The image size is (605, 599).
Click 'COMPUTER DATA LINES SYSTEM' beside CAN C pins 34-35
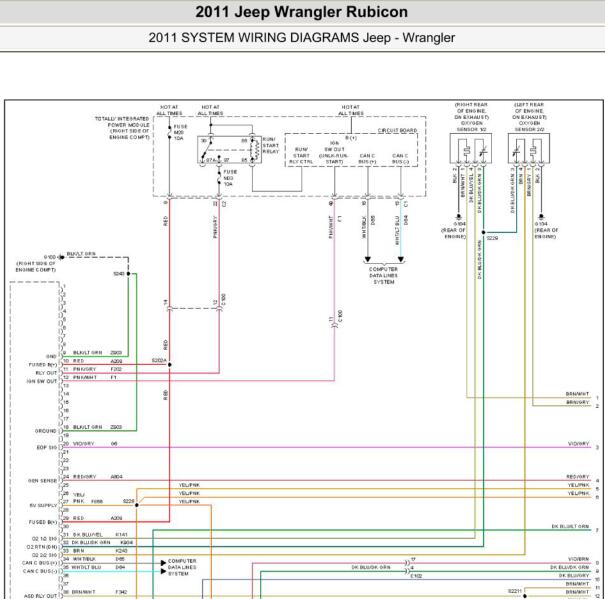[182, 567]
